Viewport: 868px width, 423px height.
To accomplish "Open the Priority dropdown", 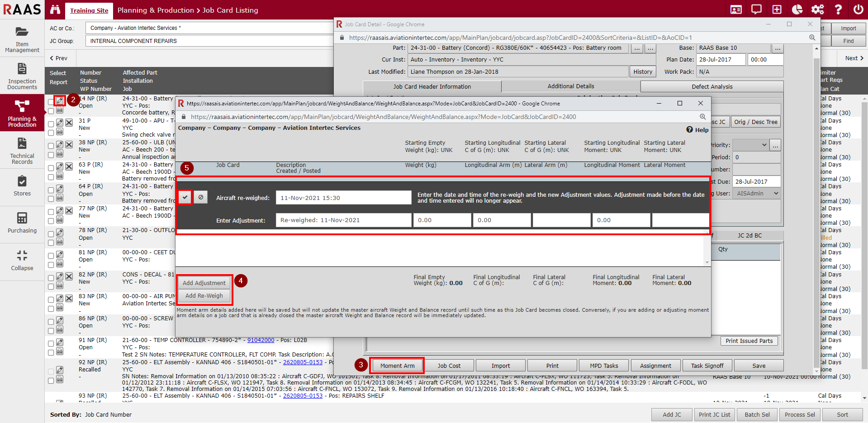I will [x=751, y=145].
